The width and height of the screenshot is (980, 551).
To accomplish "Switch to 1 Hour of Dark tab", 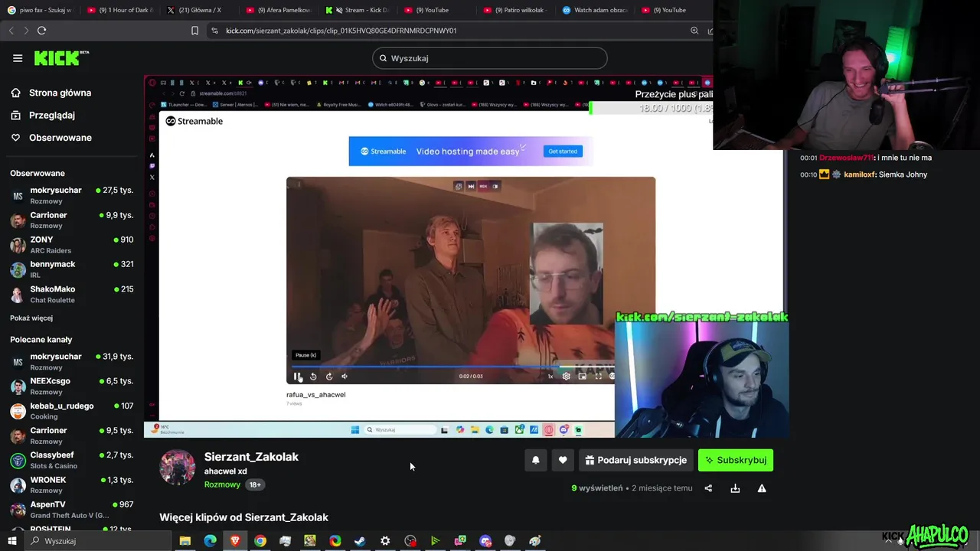I will [x=119, y=10].
